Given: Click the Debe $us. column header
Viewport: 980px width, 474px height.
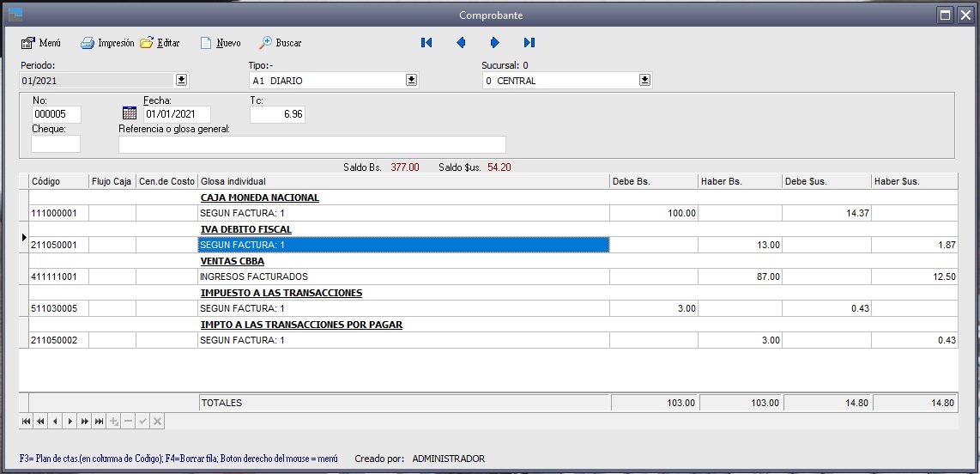Looking at the screenshot, I should pyautogui.click(x=826, y=181).
